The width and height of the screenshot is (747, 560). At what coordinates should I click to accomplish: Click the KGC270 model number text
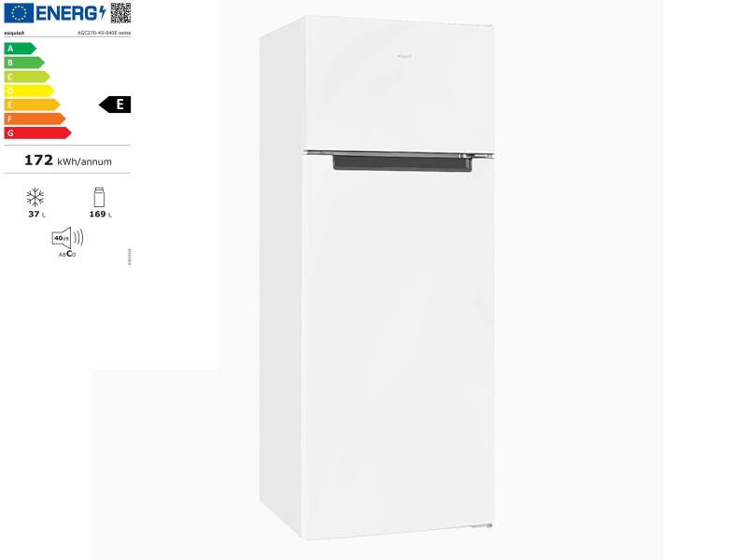tap(104, 33)
